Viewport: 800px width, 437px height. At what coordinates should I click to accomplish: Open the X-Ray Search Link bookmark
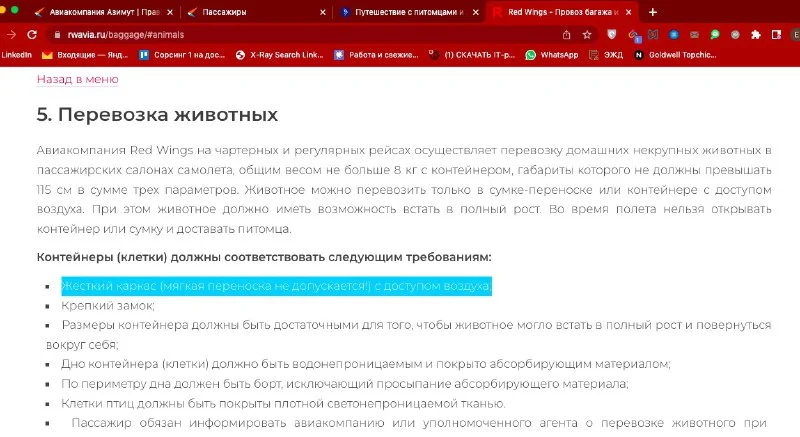[280, 55]
